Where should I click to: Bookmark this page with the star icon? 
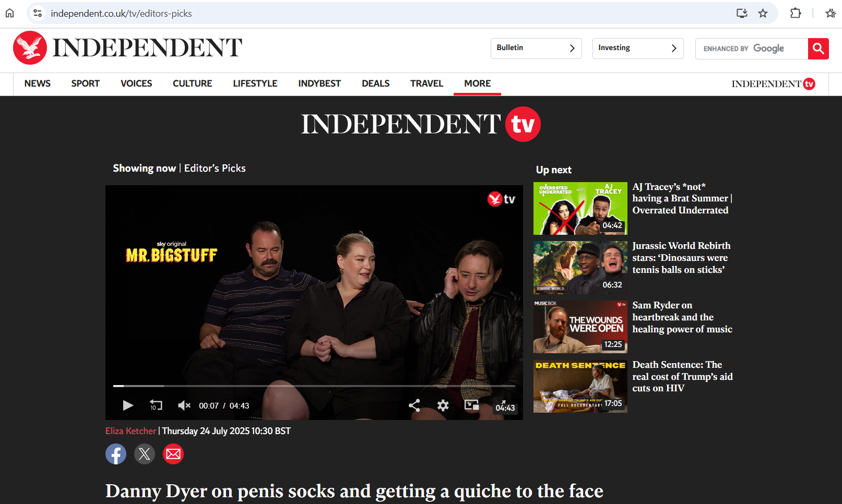point(763,13)
